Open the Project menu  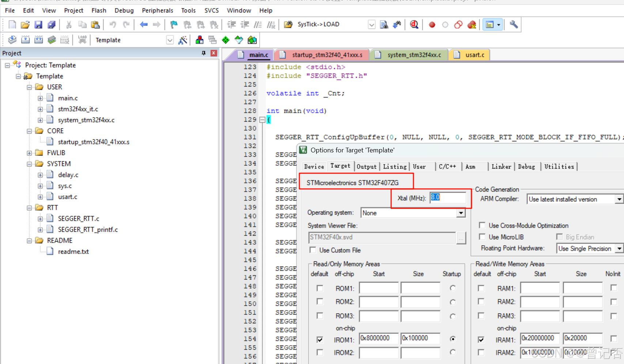[73, 10]
